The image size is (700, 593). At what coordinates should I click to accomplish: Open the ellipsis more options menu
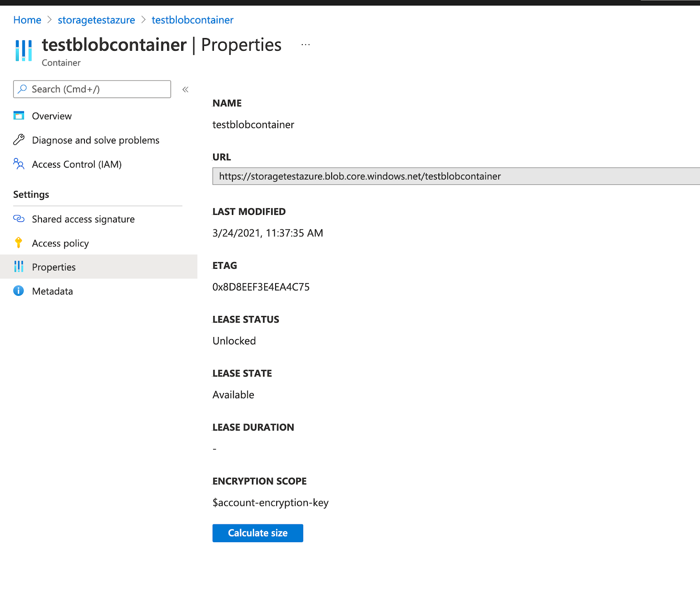305,44
